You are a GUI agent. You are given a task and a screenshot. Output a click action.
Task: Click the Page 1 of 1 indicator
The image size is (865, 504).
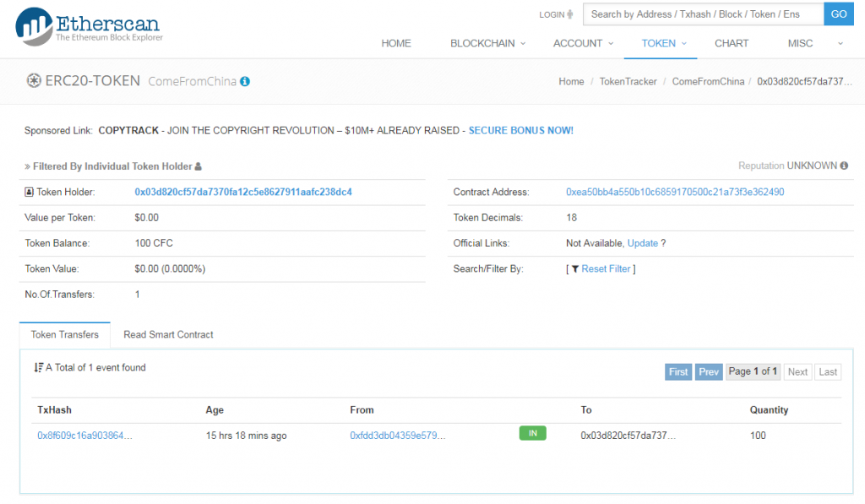coord(753,371)
